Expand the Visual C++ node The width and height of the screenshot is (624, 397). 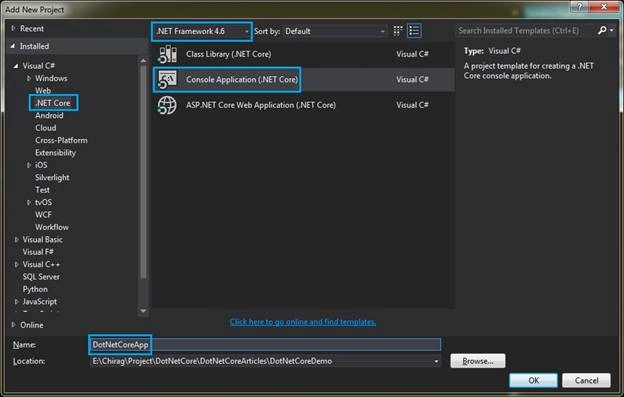coord(16,265)
